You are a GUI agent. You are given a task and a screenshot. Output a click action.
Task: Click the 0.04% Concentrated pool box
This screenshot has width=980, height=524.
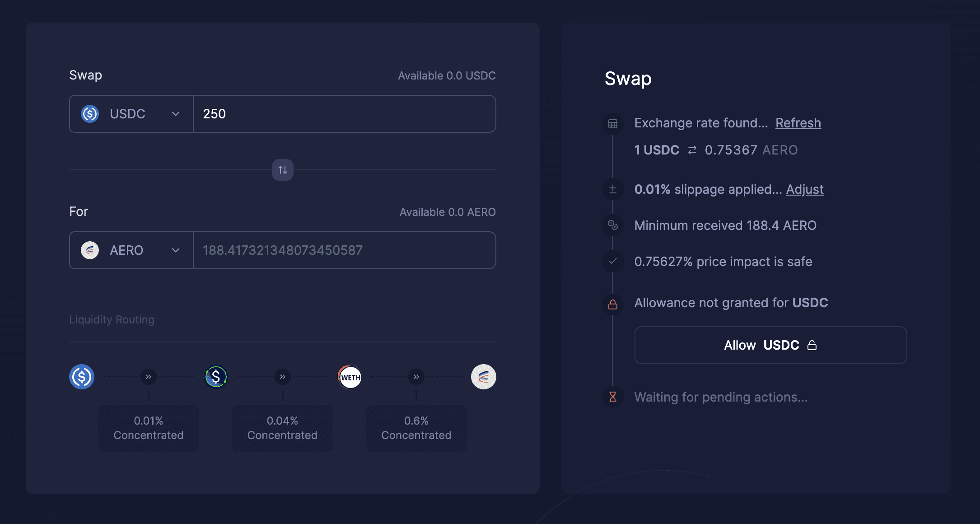coord(283,428)
